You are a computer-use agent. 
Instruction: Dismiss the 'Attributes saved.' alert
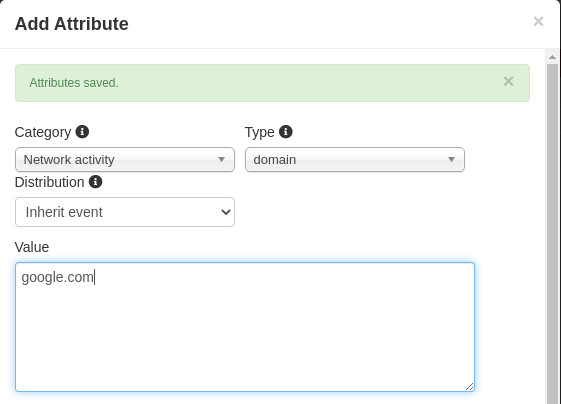point(508,82)
